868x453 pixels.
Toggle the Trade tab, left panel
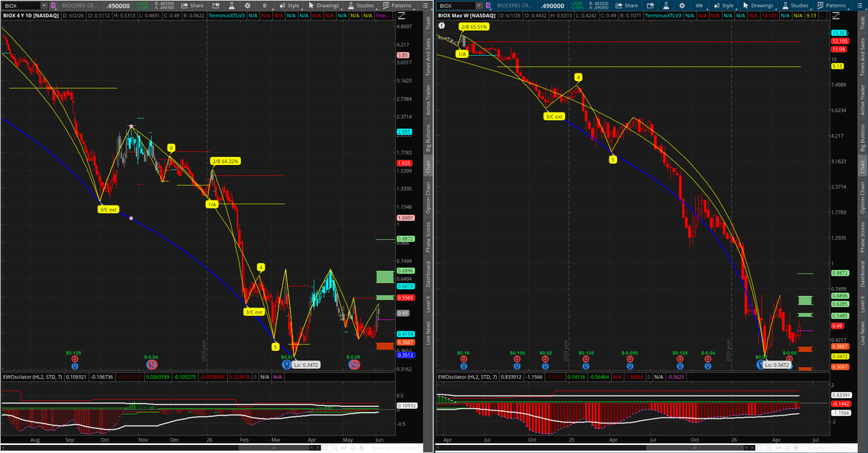click(x=428, y=24)
